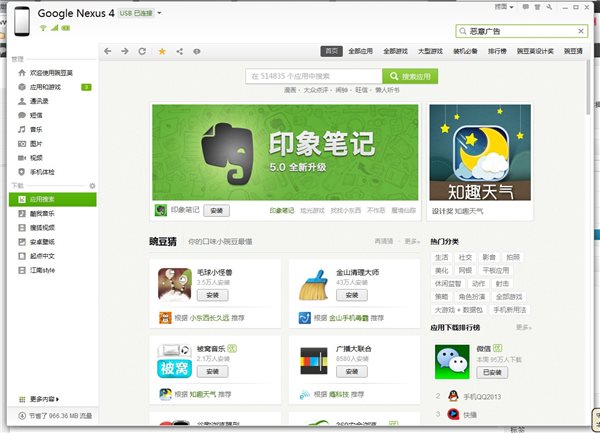
Task: Open the 知趣天气 featured thumbnail
Action: click(x=480, y=152)
